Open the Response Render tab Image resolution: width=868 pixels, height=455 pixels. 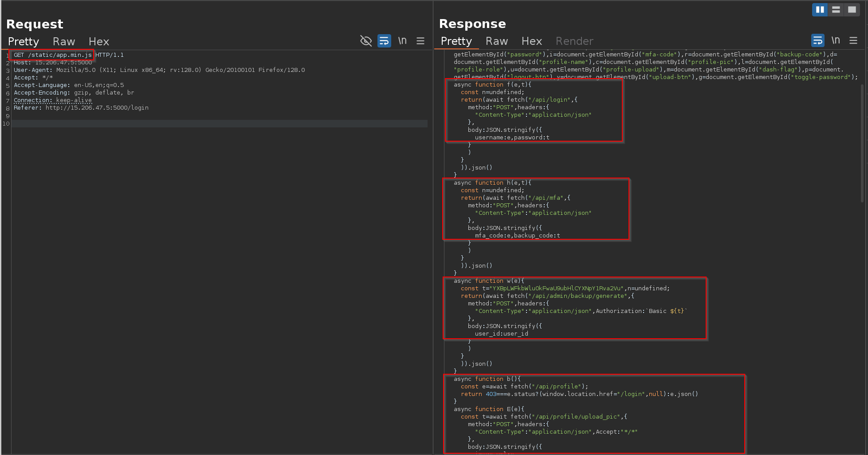574,41
